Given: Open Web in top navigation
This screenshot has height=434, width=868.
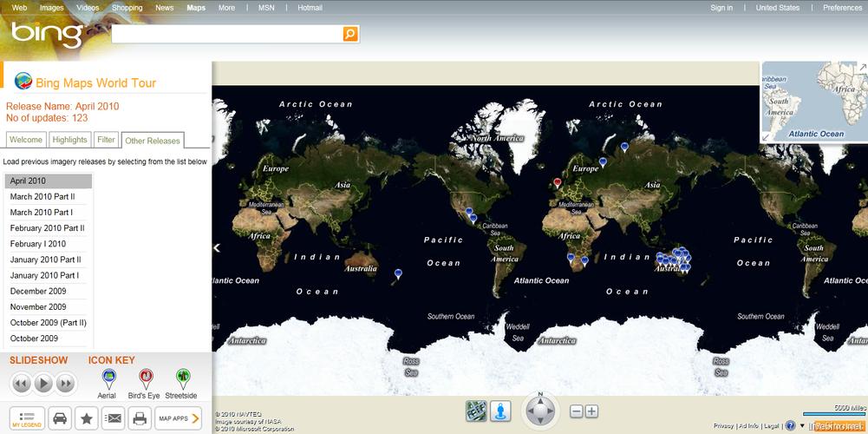Looking at the screenshot, I should [19, 8].
